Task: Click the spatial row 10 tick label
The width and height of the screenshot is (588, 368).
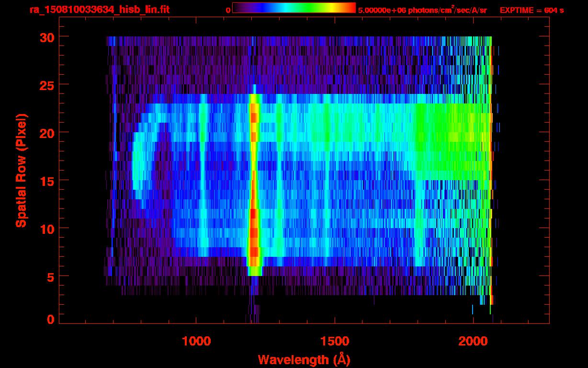Action: 47,229
